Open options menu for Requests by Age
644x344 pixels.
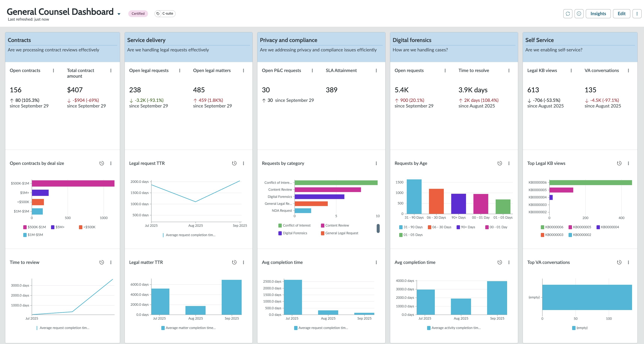tap(509, 163)
